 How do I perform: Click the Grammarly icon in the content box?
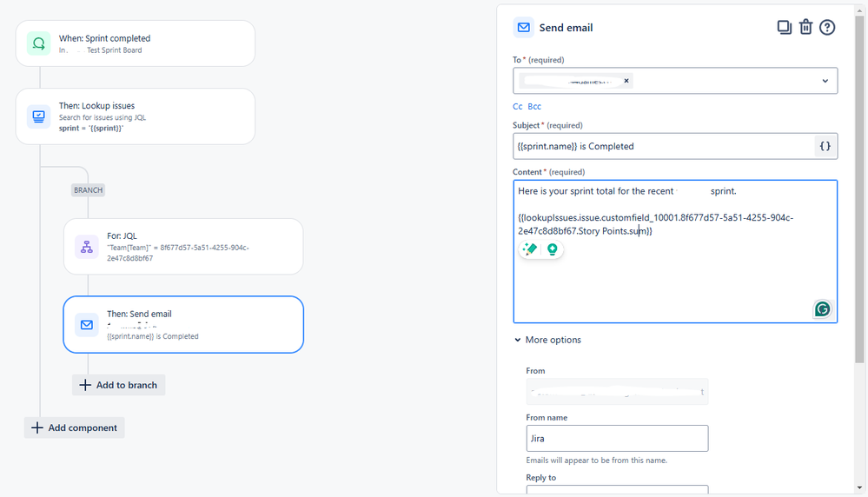pos(822,308)
